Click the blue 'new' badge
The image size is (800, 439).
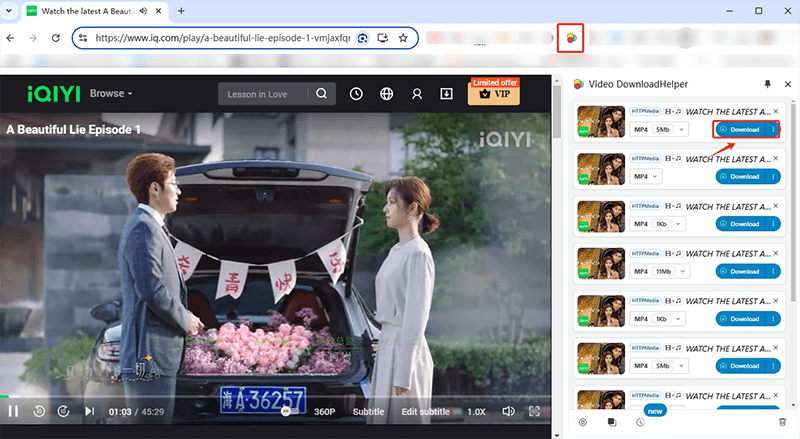click(x=655, y=411)
